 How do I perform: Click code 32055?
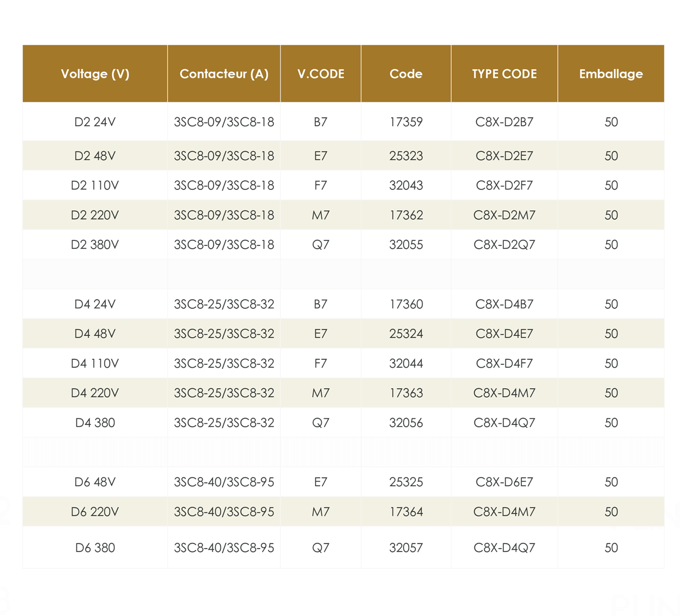406,245
